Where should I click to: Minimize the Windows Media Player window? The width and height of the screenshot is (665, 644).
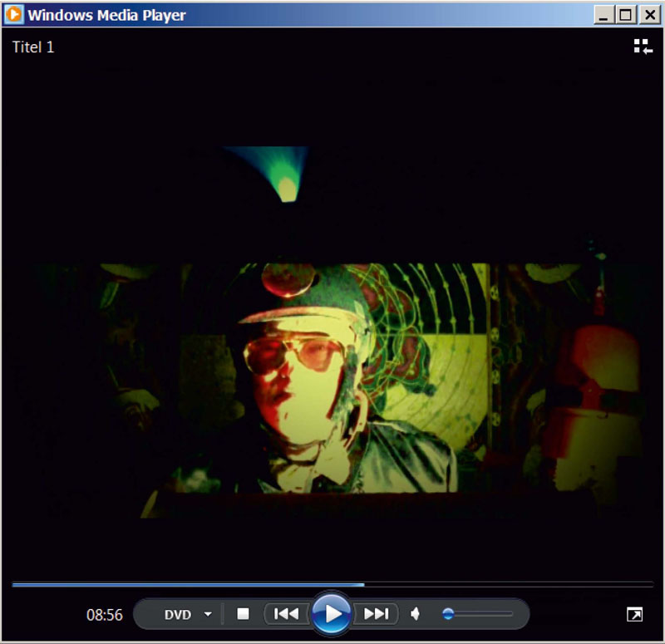[x=603, y=15]
